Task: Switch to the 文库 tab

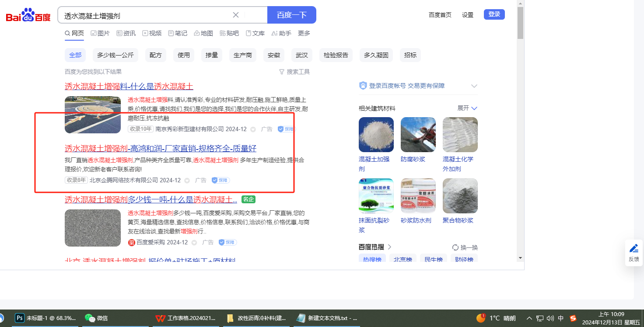Action: [x=255, y=33]
